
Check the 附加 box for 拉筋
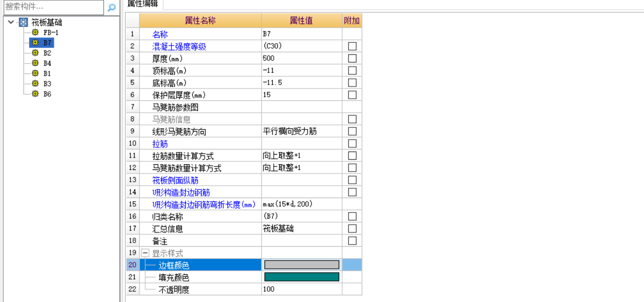point(352,143)
